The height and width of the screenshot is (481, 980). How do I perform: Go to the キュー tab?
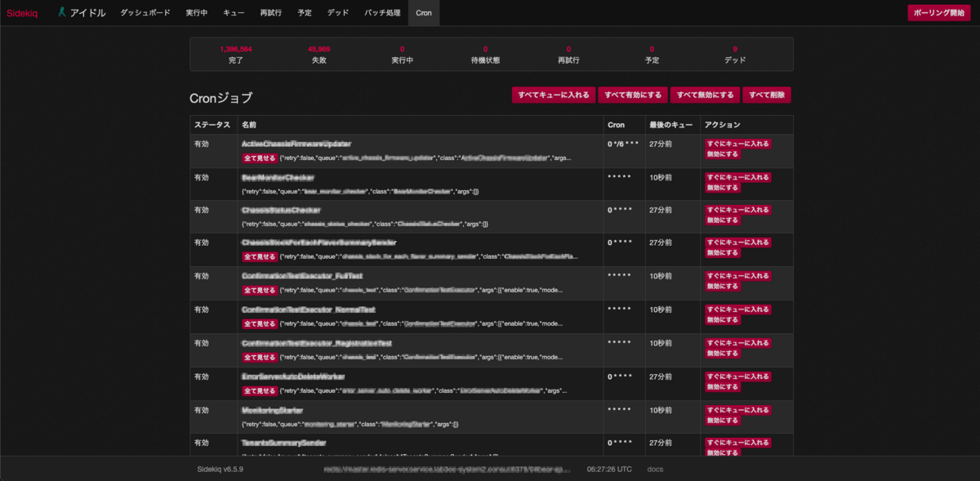(x=234, y=13)
